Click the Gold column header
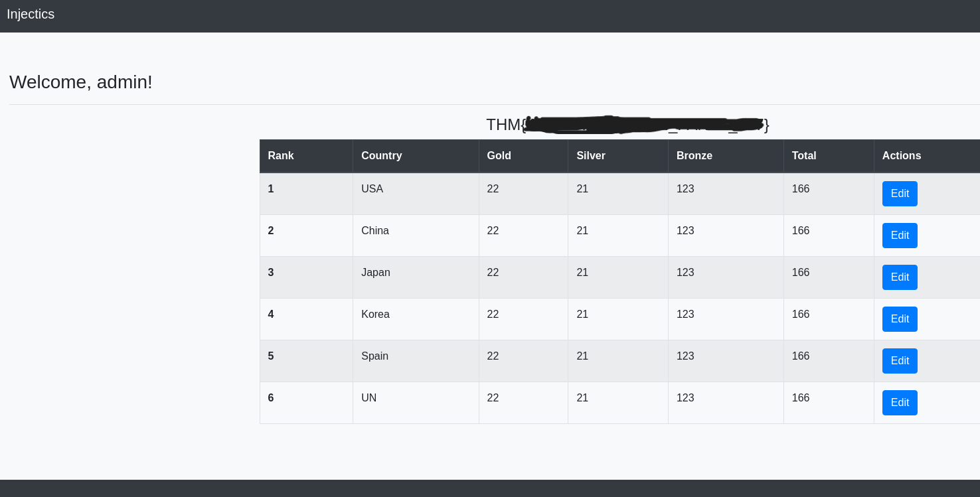Image resolution: width=980 pixels, height=497 pixels. (x=499, y=156)
